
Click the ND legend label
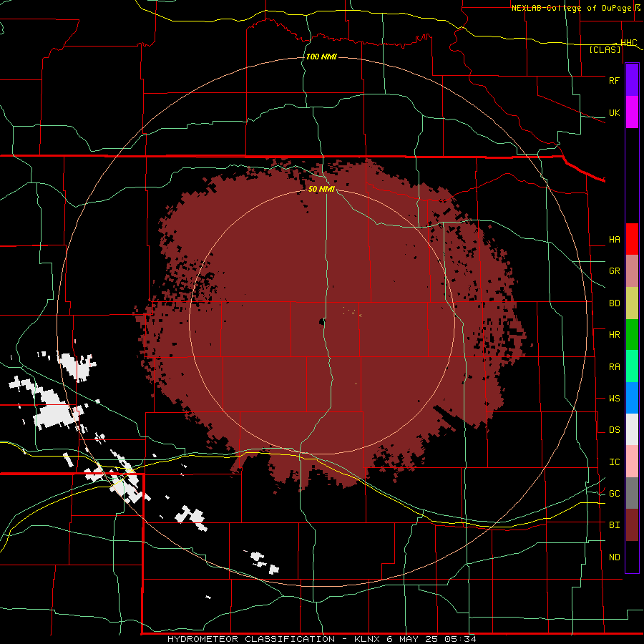[615, 557]
